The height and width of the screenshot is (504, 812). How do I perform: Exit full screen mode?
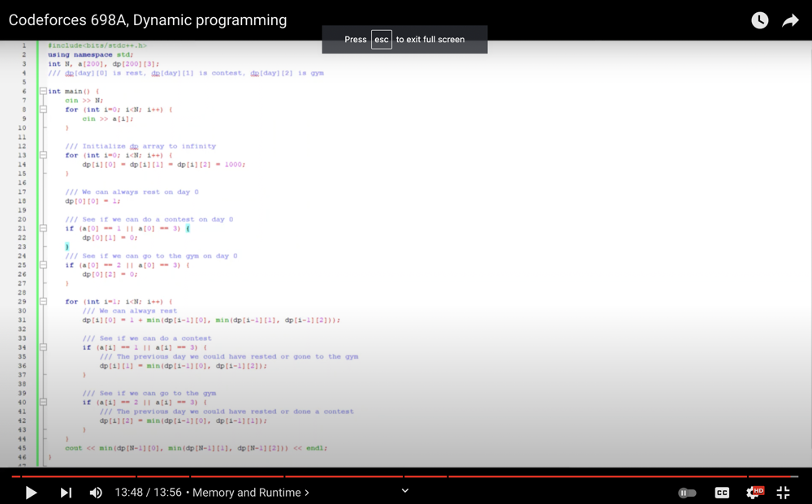pos(783,493)
